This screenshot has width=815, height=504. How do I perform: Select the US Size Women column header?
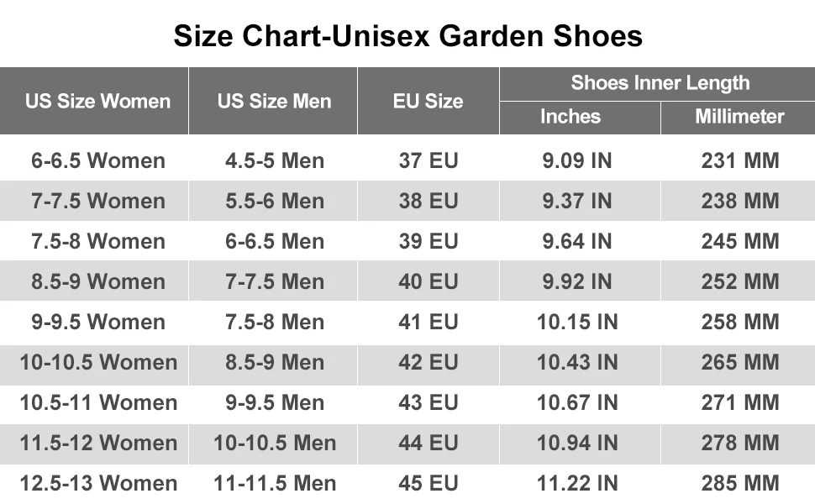point(97,102)
